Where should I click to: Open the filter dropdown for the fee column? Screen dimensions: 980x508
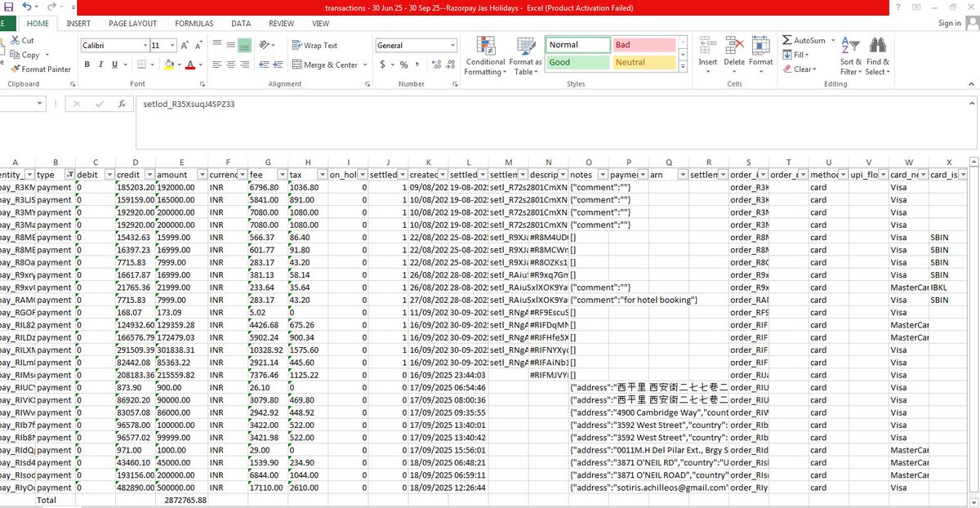coord(281,175)
